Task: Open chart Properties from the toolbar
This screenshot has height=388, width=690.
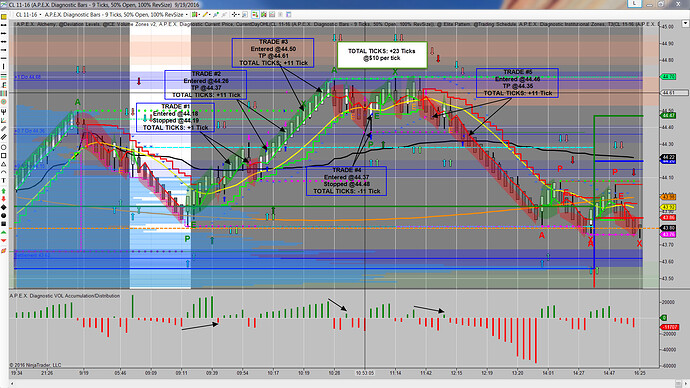Action: point(288,15)
